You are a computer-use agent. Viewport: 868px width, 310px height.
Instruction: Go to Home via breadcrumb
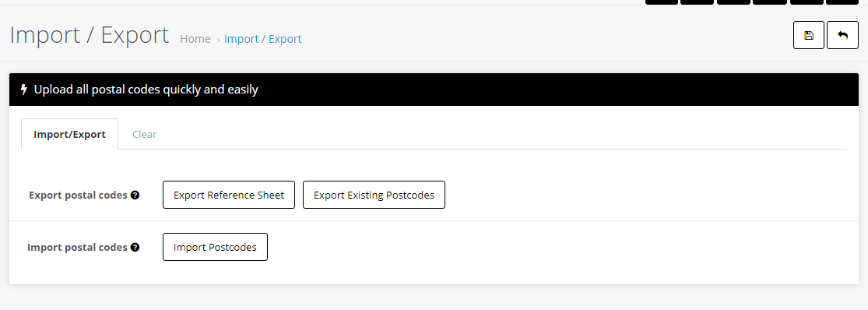point(195,39)
